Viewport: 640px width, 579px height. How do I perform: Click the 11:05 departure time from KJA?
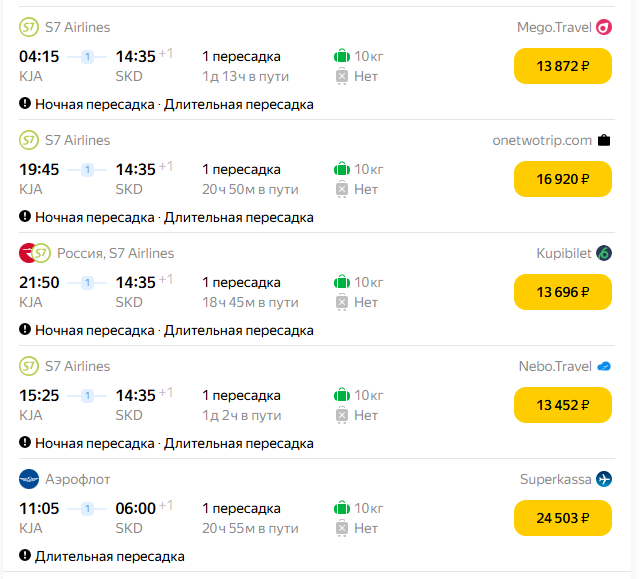click(x=39, y=508)
